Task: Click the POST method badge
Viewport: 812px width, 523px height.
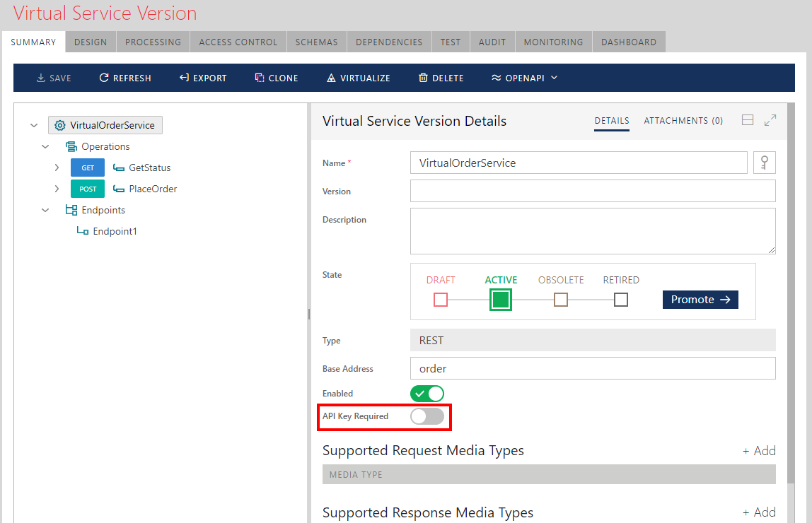Action: (88, 189)
